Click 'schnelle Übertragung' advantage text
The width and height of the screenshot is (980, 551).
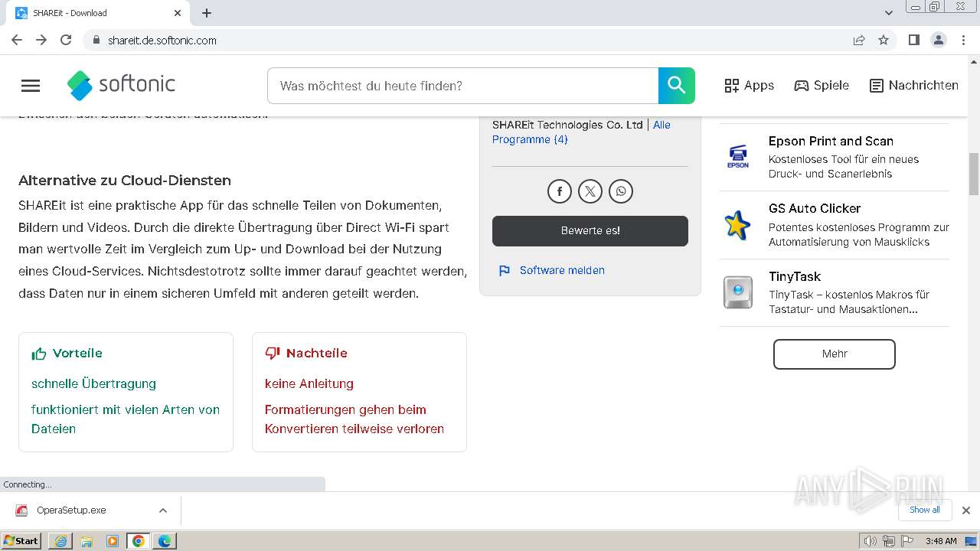point(93,383)
